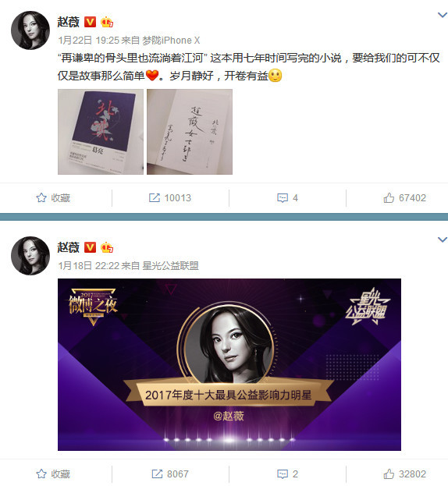Click the verified V badge on first post
The width and height of the screenshot is (448, 486).
click(x=91, y=22)
